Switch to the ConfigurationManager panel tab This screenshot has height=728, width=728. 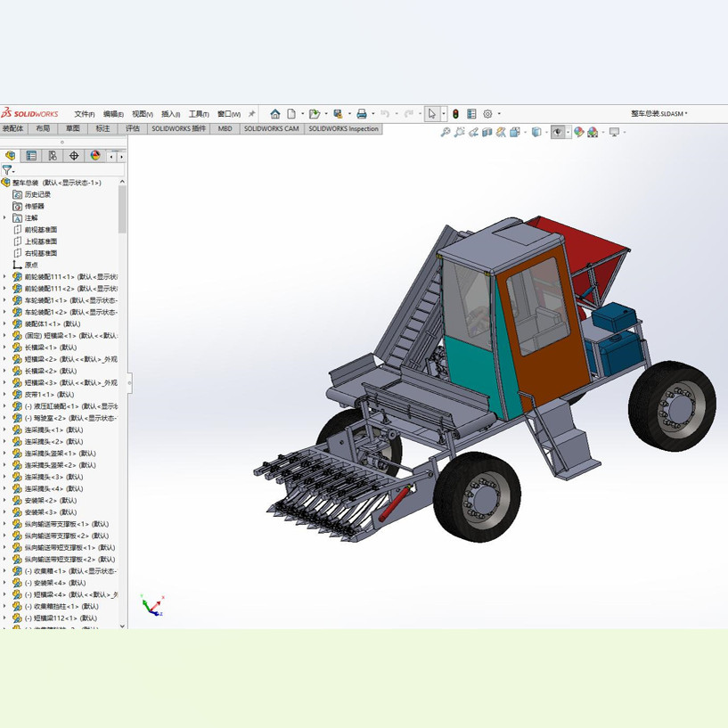pos(53,156)
